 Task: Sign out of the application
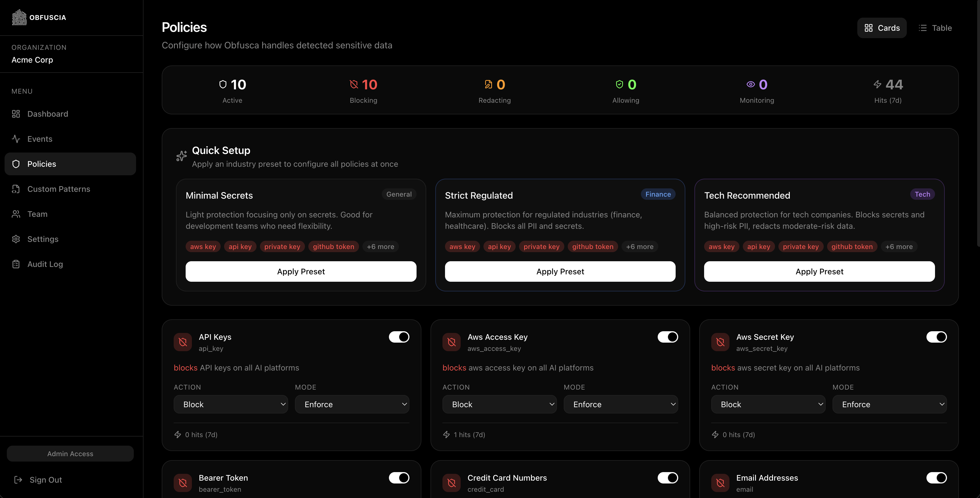click(x=46, y=480)
